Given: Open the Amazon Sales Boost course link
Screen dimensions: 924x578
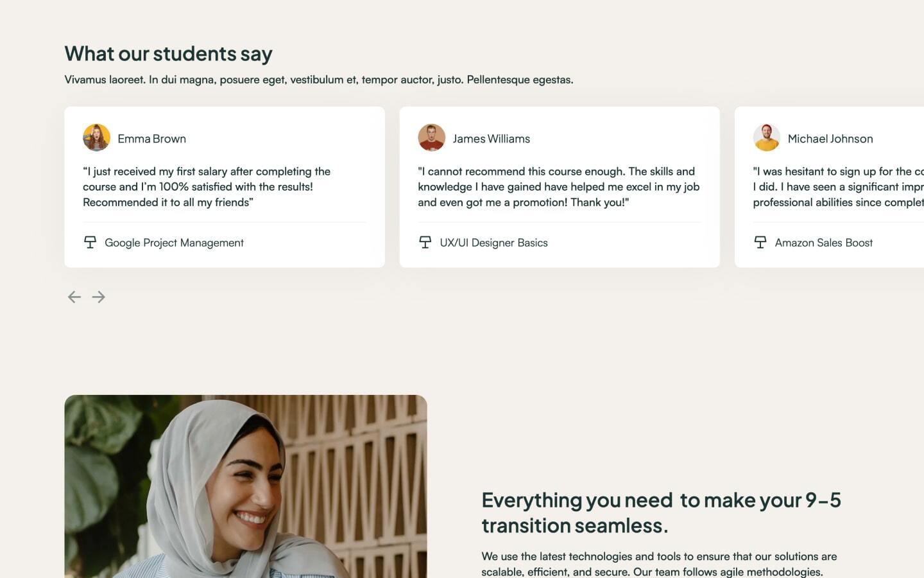Looking at the screenshot, I should (824, 243).
